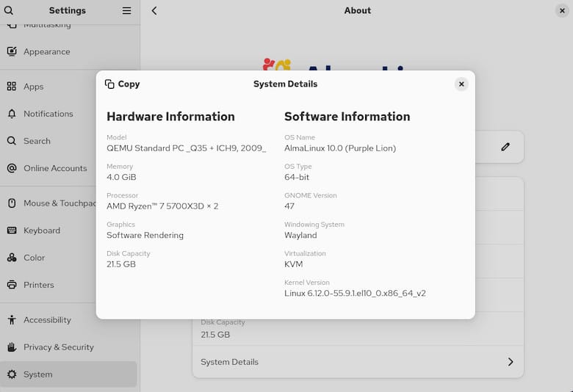Click the Keyboard sidebar icon
573x392 pixels.
[12, 231]
